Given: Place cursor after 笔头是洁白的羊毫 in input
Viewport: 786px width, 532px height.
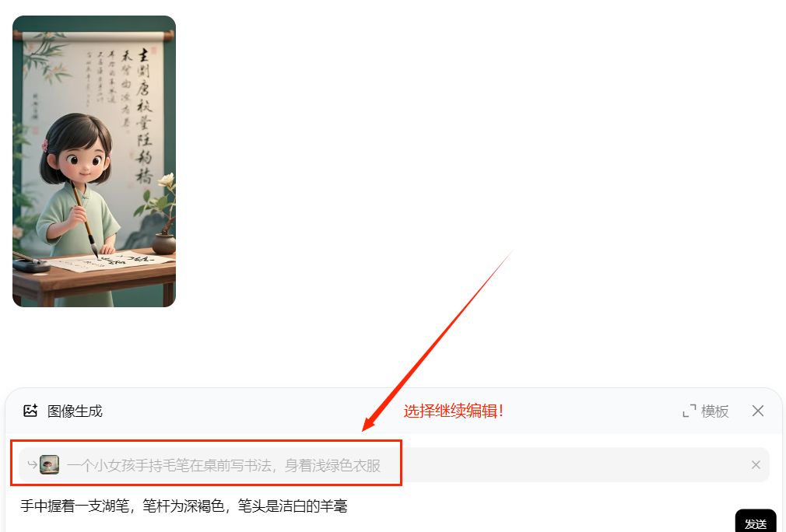Looking at the screenshot, I should coord(347,506).
